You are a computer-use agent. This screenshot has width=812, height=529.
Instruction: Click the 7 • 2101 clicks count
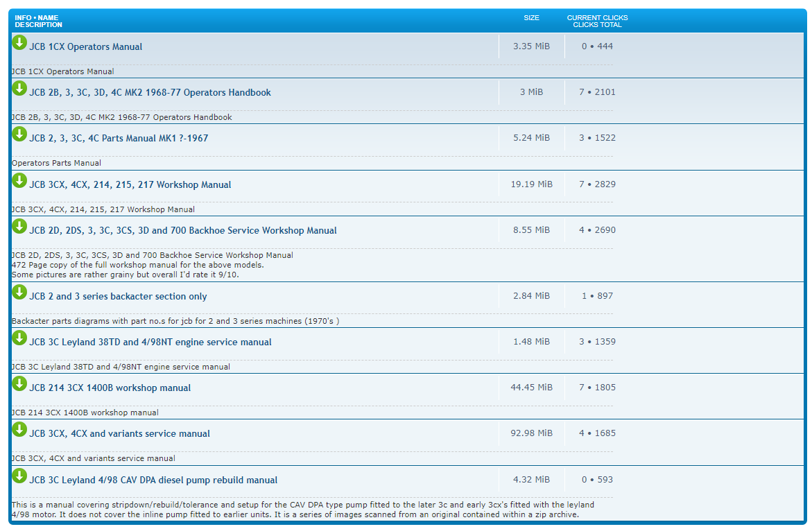tap(597, 92)
